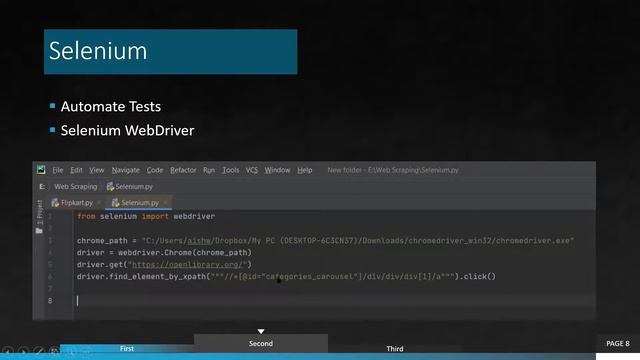
Task: Close the Selenium.py tab
Action: pyautogui.click(x=165, y=202)
